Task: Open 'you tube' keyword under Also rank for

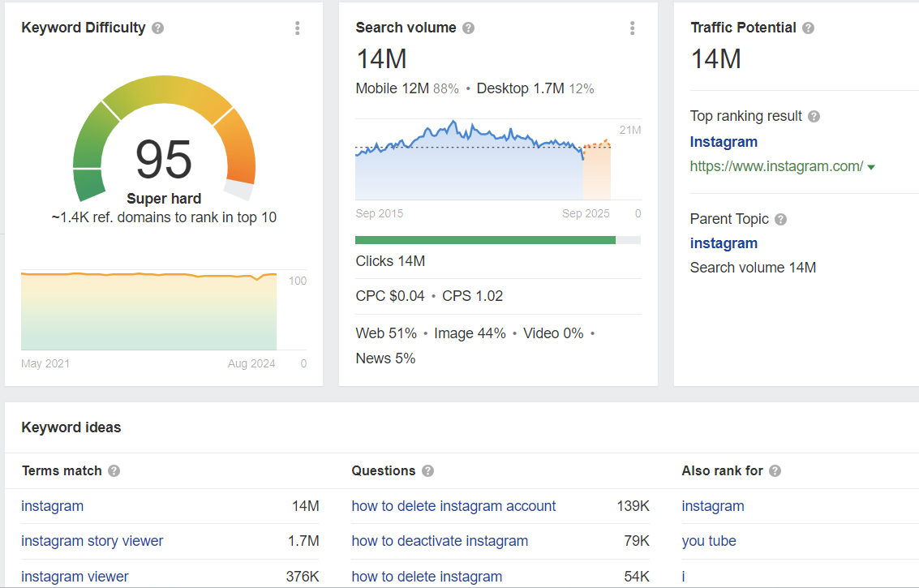Action: pos(709,541)
